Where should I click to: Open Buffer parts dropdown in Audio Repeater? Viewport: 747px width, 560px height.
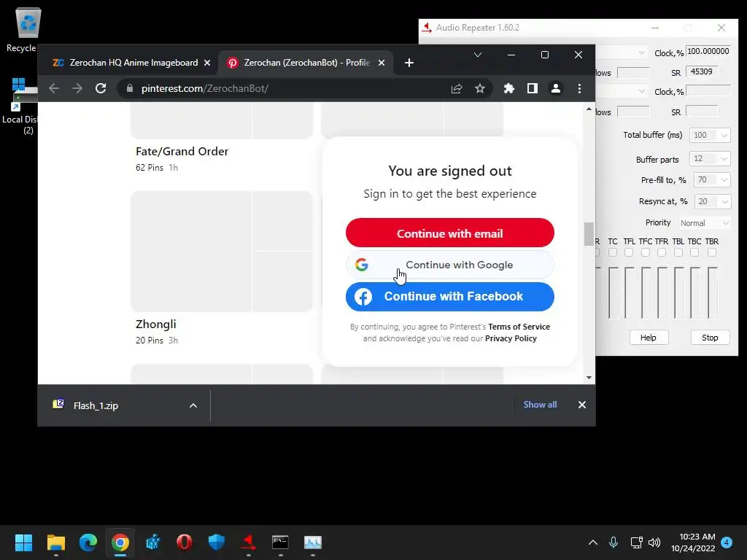710,158
